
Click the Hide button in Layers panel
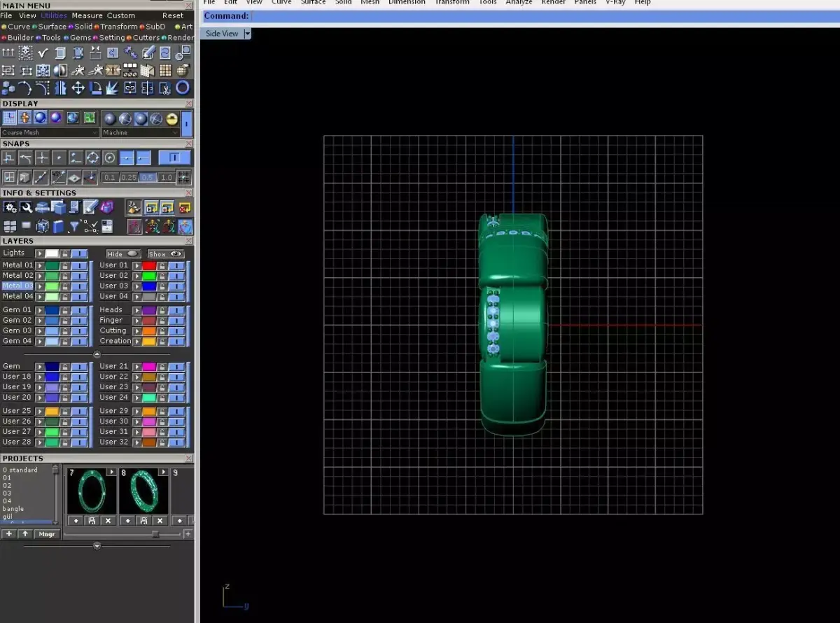[x=123, y=254]
